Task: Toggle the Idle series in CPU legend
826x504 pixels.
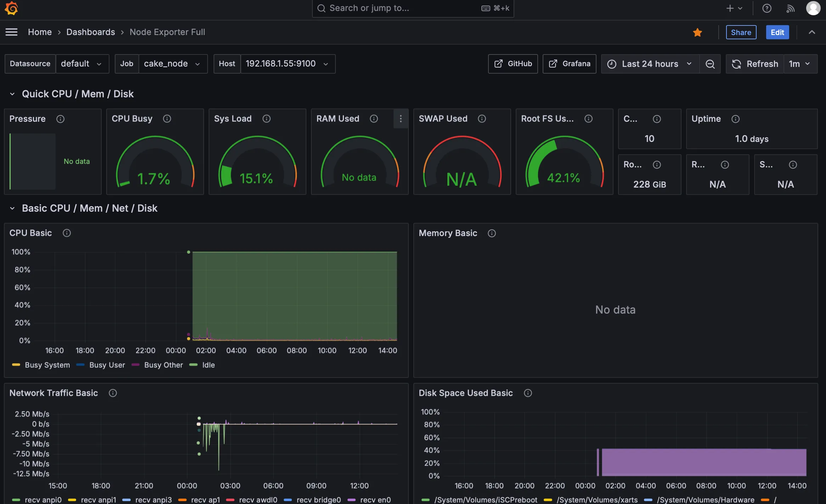Action: (x=208, y=365)
